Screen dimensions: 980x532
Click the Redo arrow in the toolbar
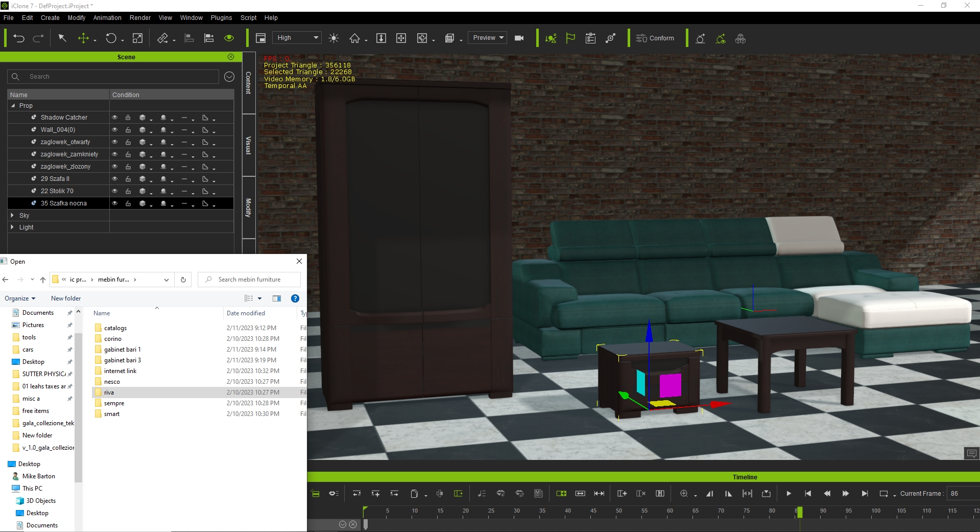38,38
